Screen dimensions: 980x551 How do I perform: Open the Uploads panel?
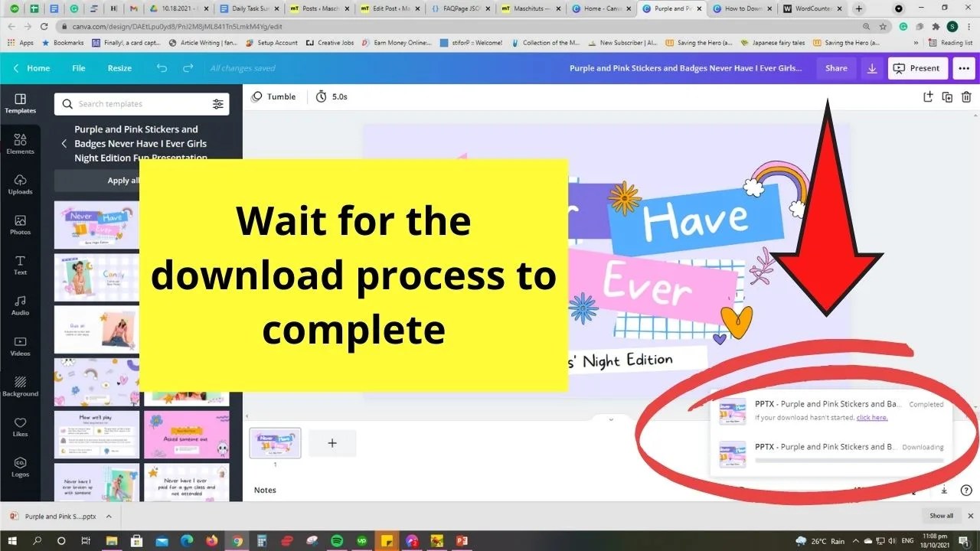[20, 184]
